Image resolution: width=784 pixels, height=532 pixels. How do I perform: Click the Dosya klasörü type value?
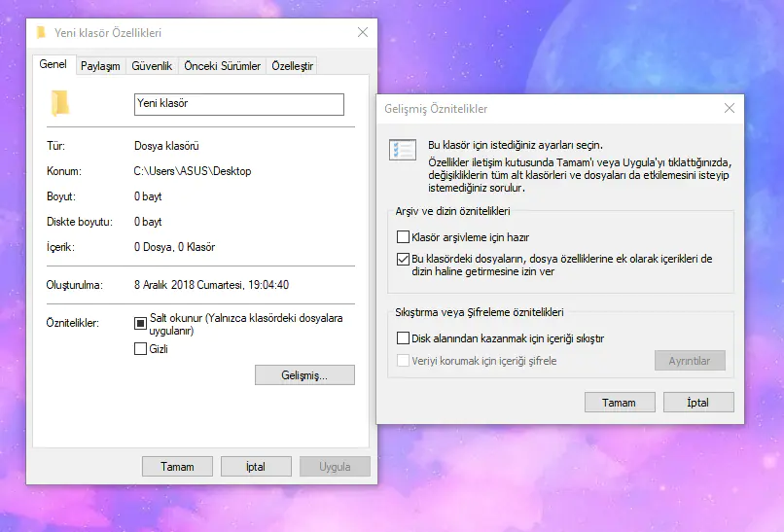coord(166,146)
